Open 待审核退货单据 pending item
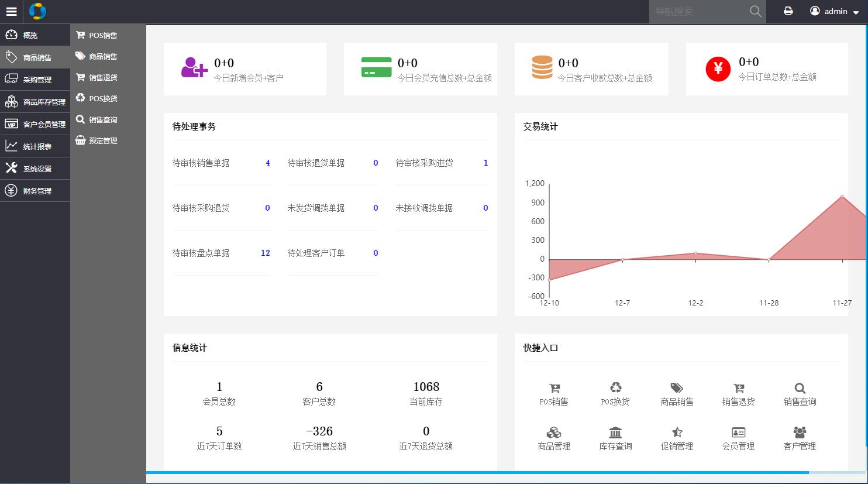868x484 pixels. (333, 163)
